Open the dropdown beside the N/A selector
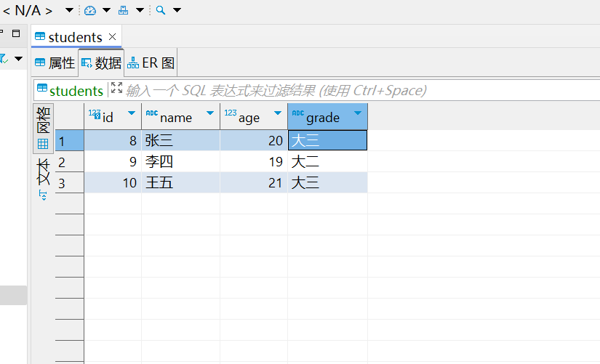Viewport: 600px width, 364px height. coord(69,10)
